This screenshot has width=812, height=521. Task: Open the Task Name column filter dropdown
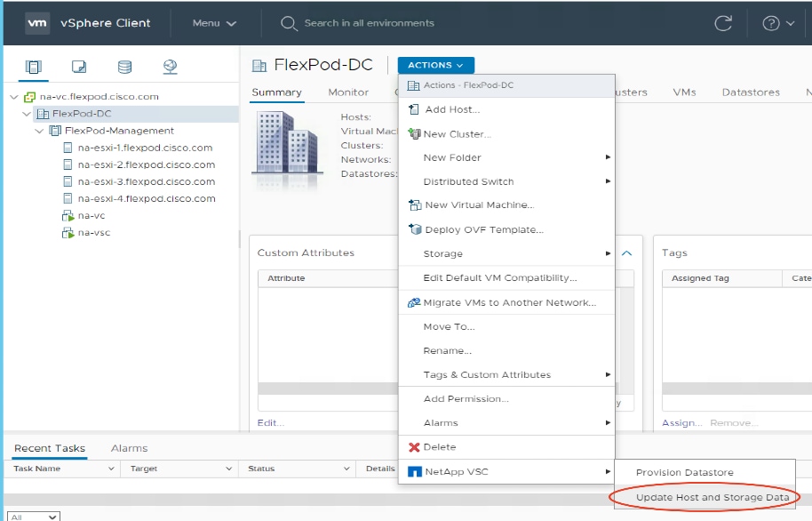point(111,469)
